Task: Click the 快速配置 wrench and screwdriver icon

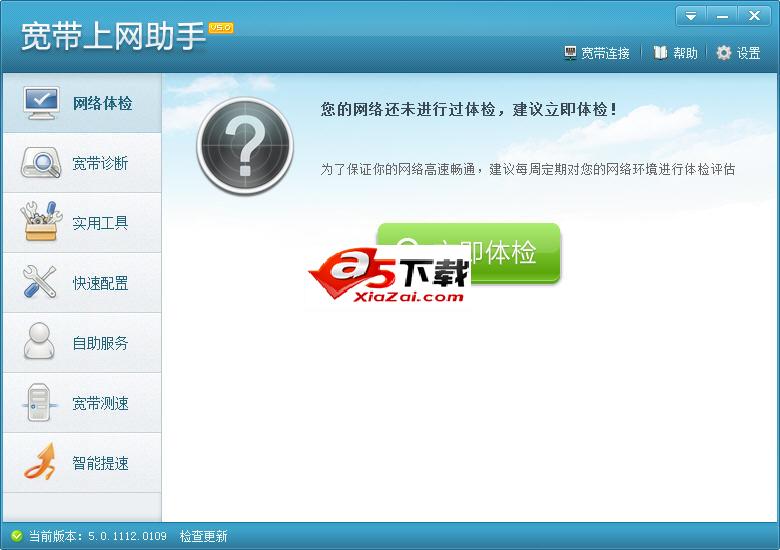Action: point(40,282)
